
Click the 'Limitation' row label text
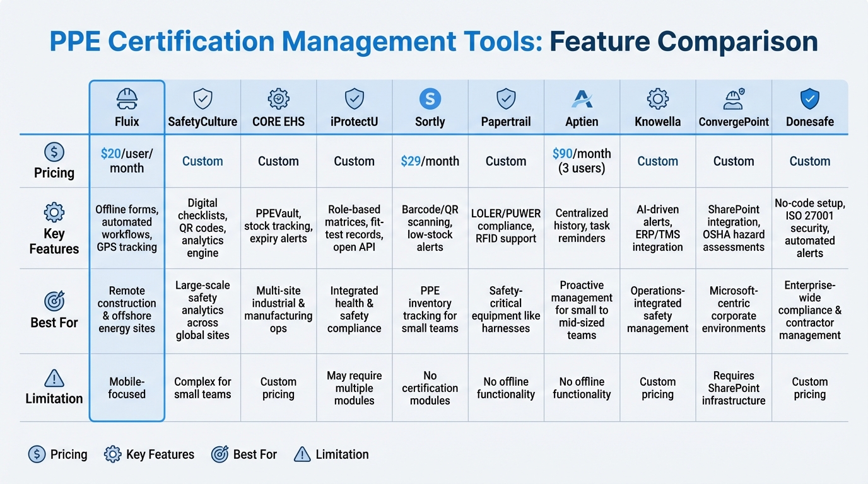pos(54,398)
